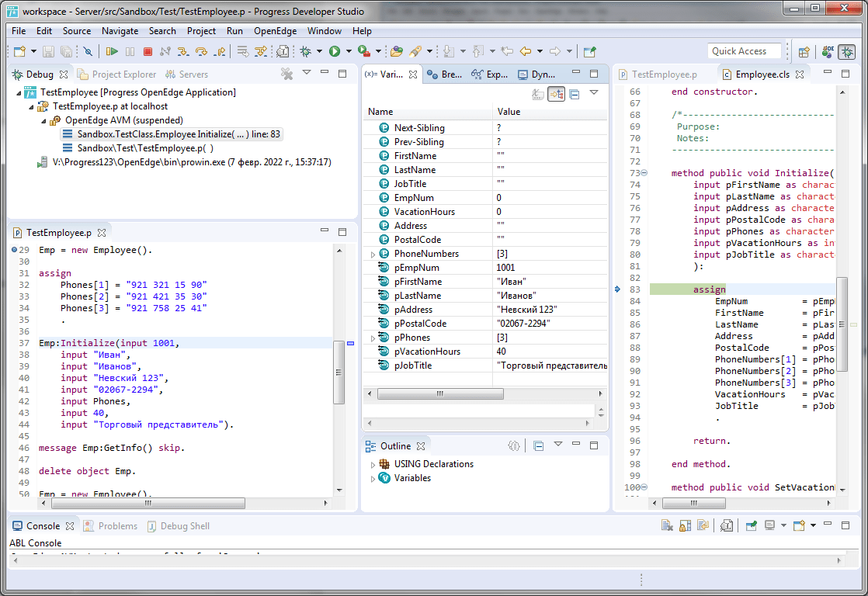This screenshot has width=868, height=596.
Task: Select the Sandbox\Test\TestEmployee.p( ) stack frame
Action: click(137, 148)
